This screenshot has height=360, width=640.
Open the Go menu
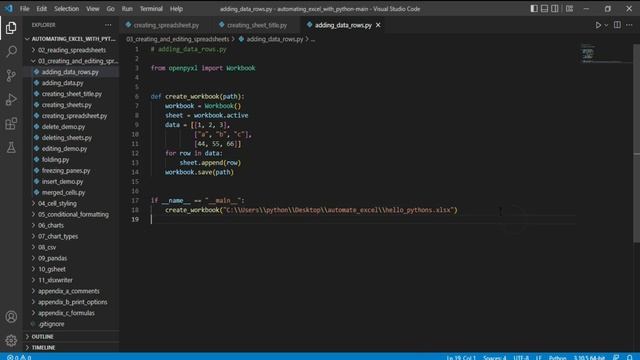tap(111, 9)
